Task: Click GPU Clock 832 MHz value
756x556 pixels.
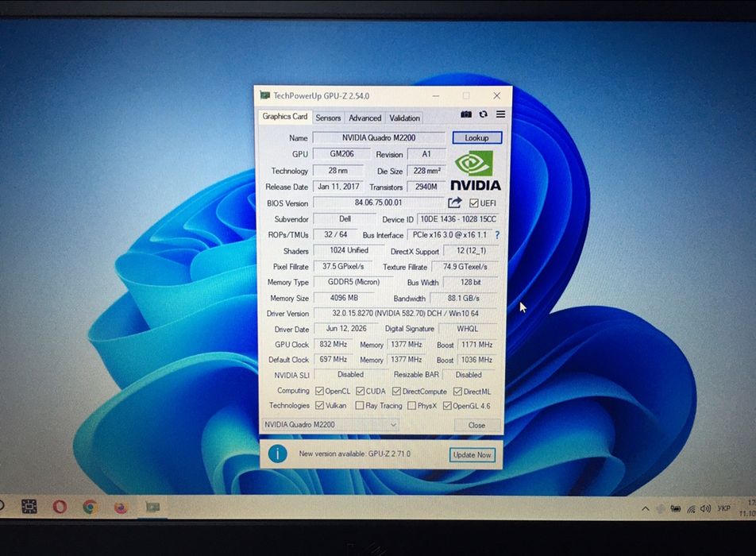Action: click(x=334, y=344)
